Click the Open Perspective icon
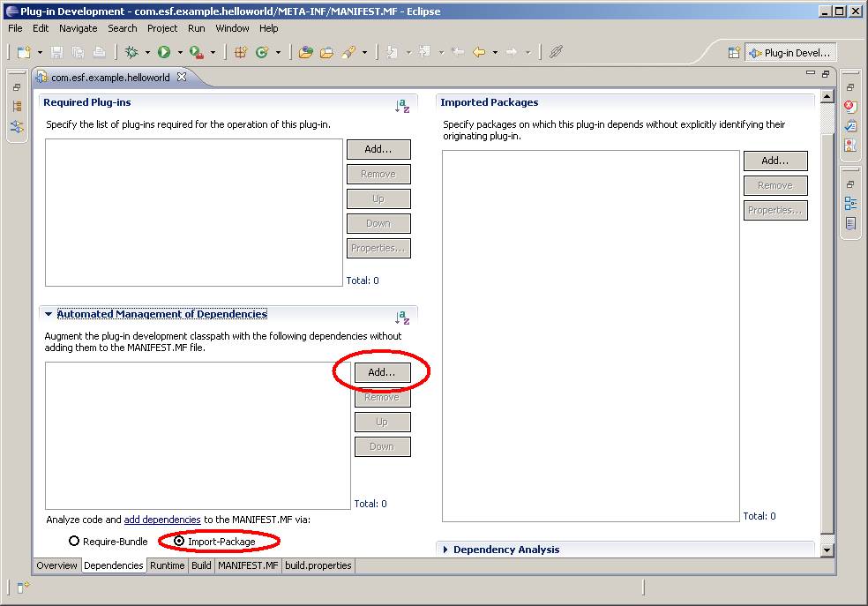Image resolution: width=868 pixels, height=606 pixels. click(x=734, y=53)
